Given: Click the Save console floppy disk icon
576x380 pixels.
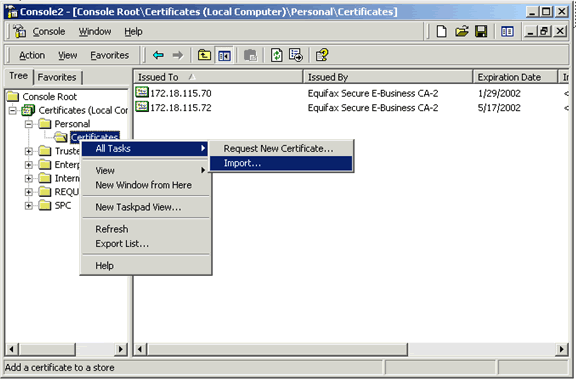Looking at the screenshot, I should point(481,31).
